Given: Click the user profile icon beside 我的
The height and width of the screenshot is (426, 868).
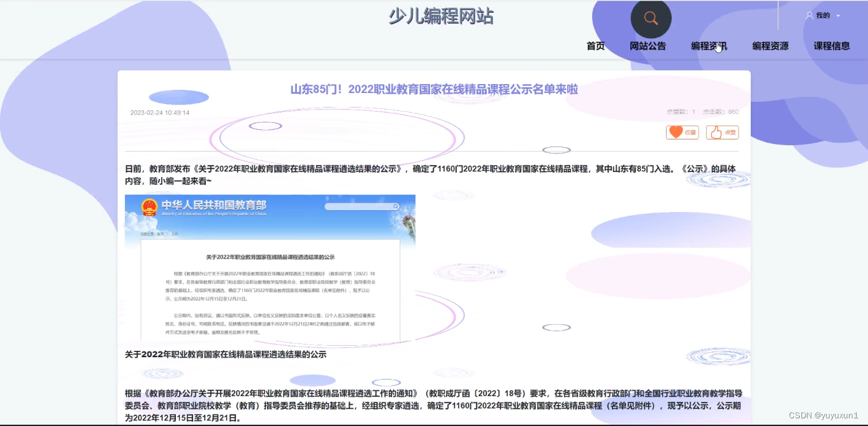Looking at the screenshot, I should tap(809, 15).
